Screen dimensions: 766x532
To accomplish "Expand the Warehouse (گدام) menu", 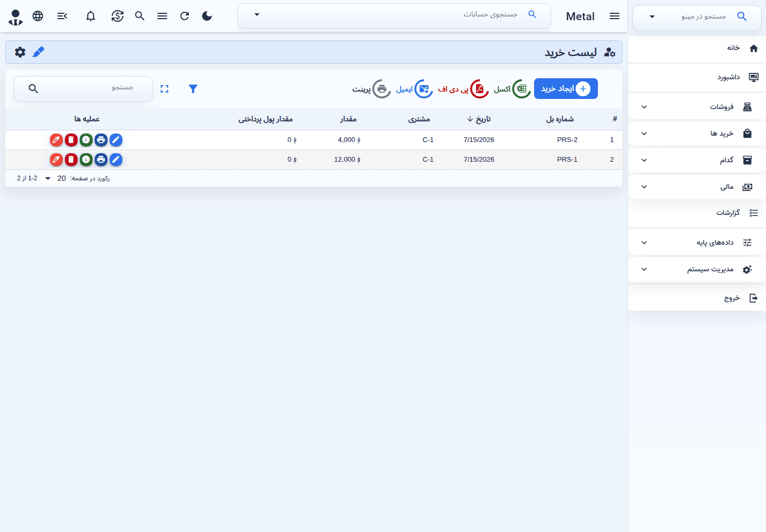I will point(697,160).
